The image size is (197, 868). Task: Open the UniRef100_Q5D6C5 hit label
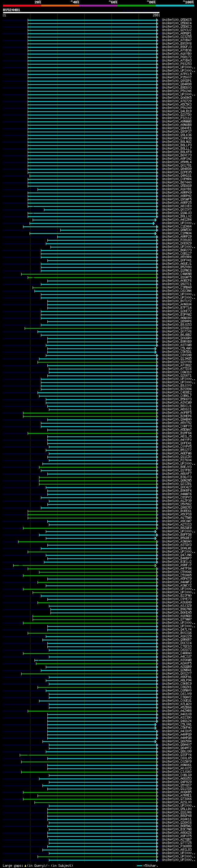tap(177, 20)
